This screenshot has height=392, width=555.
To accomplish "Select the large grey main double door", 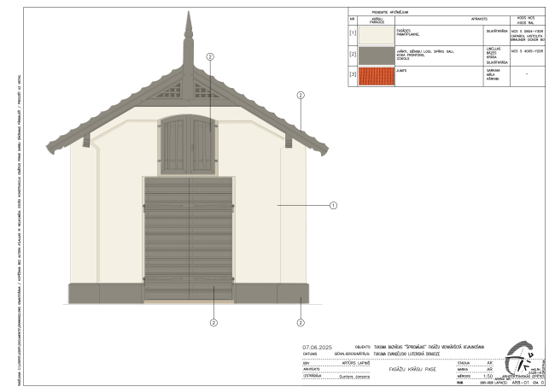I will (x=189, y=237).
